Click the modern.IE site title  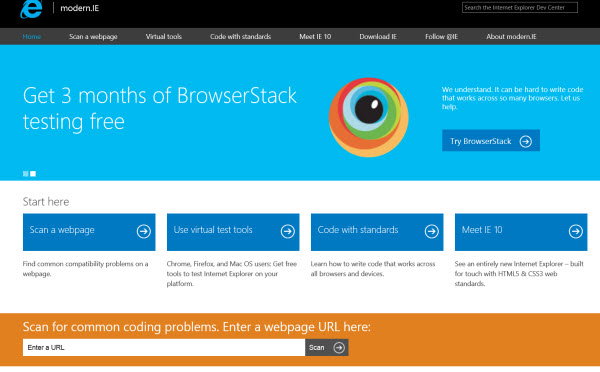click(80, 8)
